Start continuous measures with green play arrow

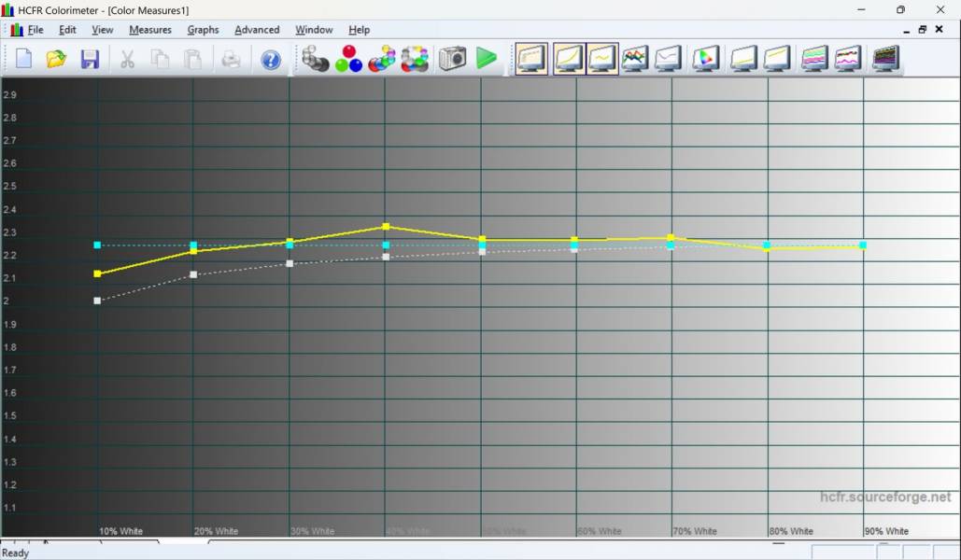486,59
